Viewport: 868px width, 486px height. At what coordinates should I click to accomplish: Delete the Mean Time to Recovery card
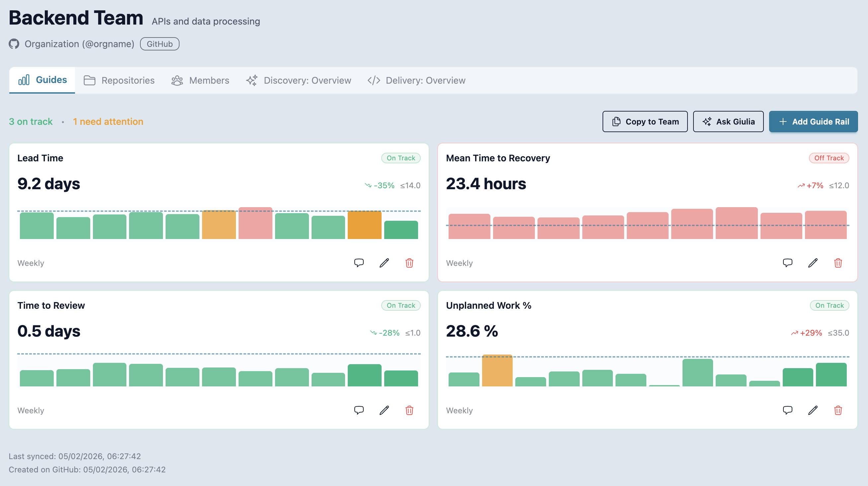point(838,263)
